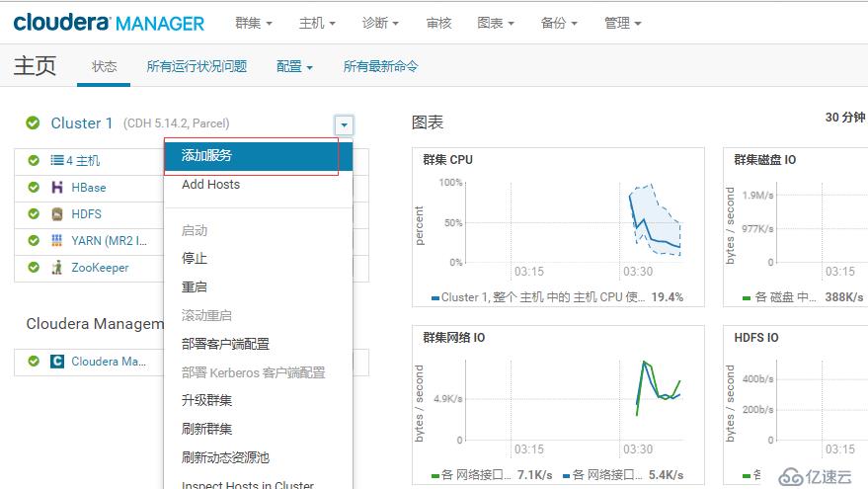Screen dimensions: 868x489
Task: Click the 群集网络 IO line chart area
Action: [575, 400]
